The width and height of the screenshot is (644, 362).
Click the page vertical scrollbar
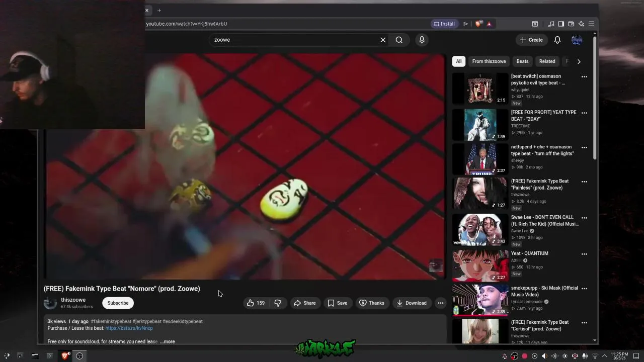coord(594,98)
